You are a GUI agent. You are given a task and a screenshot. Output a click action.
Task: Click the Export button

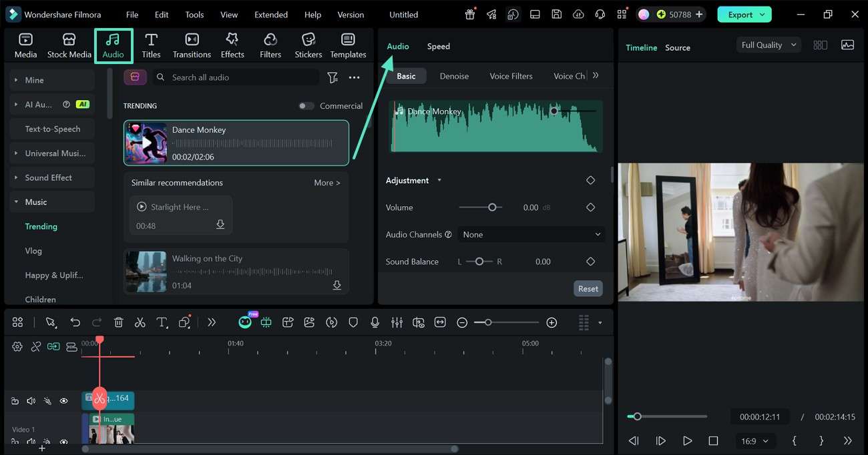click(744, 15)
